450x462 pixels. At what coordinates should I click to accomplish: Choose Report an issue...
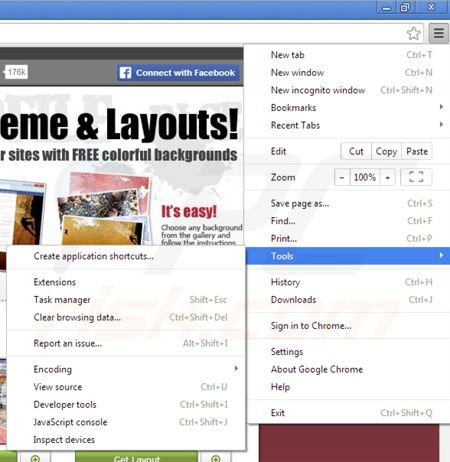coord(126,343)
